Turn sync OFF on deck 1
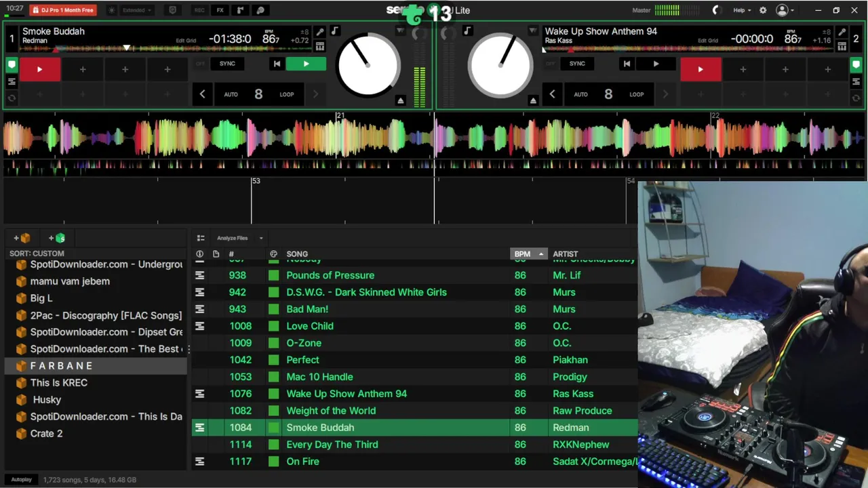This screenshot has width=868, height=488. pyautogui.click(x=200, y=64)
